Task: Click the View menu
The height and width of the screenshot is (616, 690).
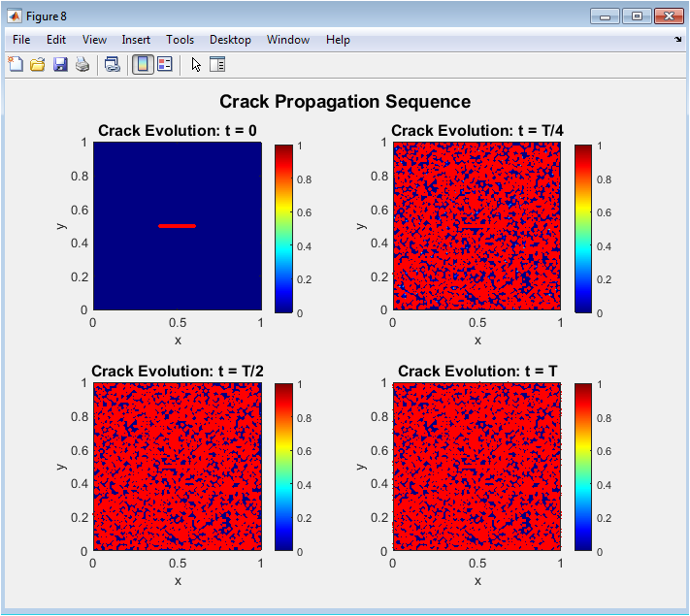Action: 95,40
